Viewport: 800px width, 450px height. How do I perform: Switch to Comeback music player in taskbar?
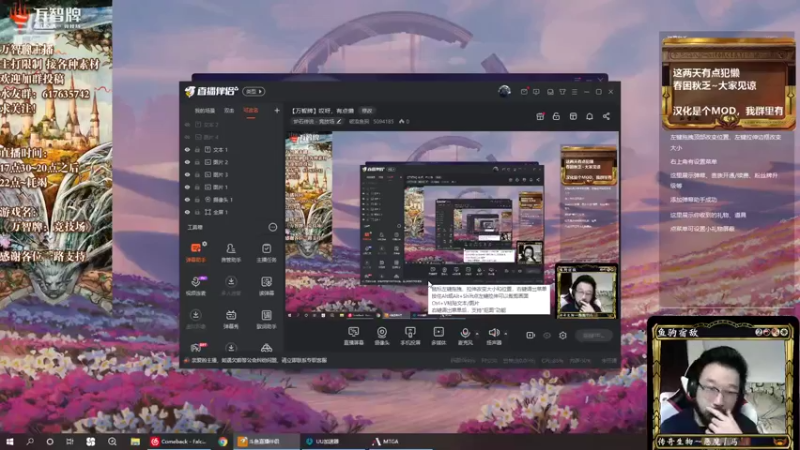point(179,441)
